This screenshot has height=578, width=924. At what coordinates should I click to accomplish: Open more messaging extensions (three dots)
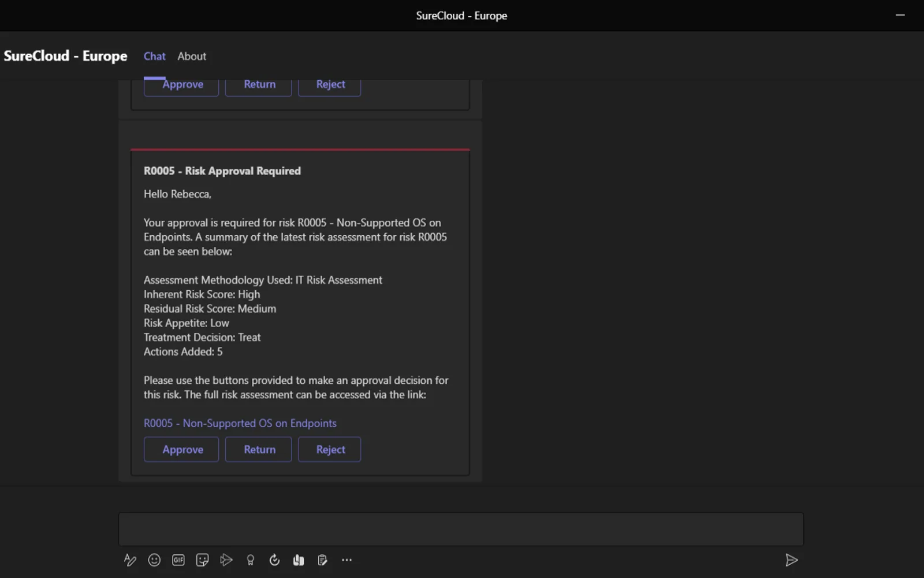346,560
